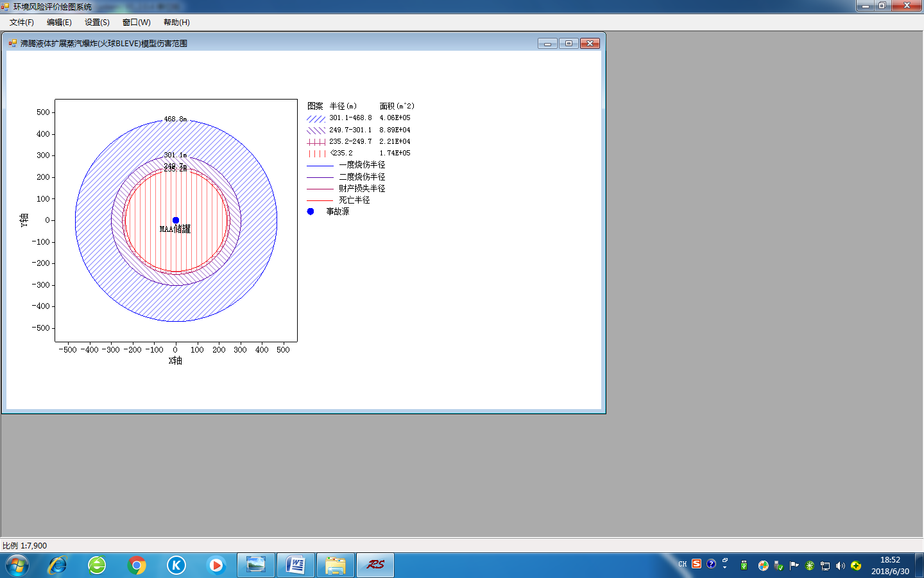Open the blue K music player icon
This screenshot has height=578, width=924.
tap(176, 565)
